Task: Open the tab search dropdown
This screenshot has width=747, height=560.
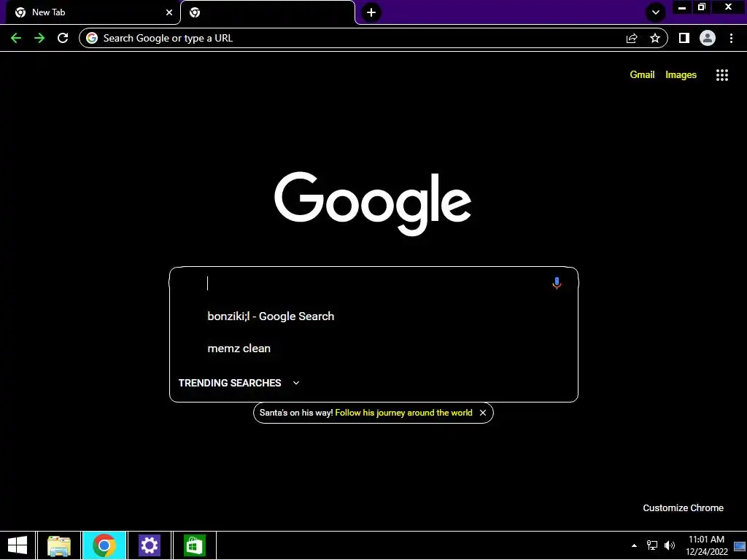Action: [656, 12]
